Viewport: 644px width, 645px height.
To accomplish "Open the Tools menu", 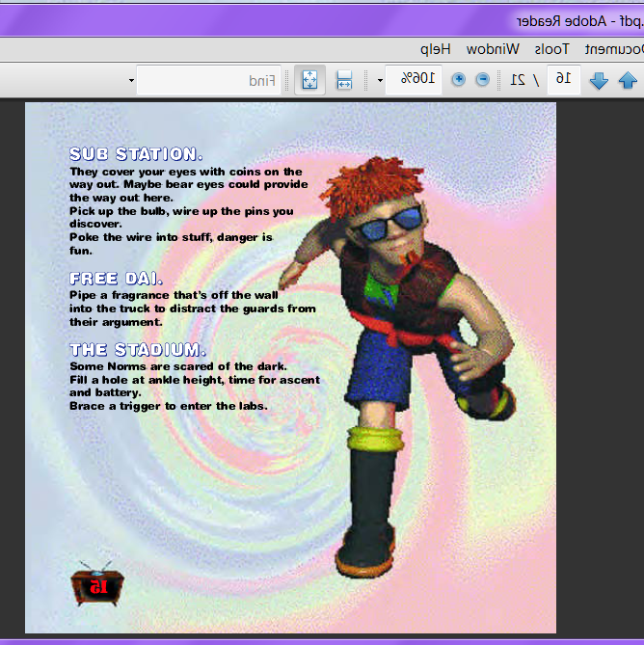I will [551, 49].
